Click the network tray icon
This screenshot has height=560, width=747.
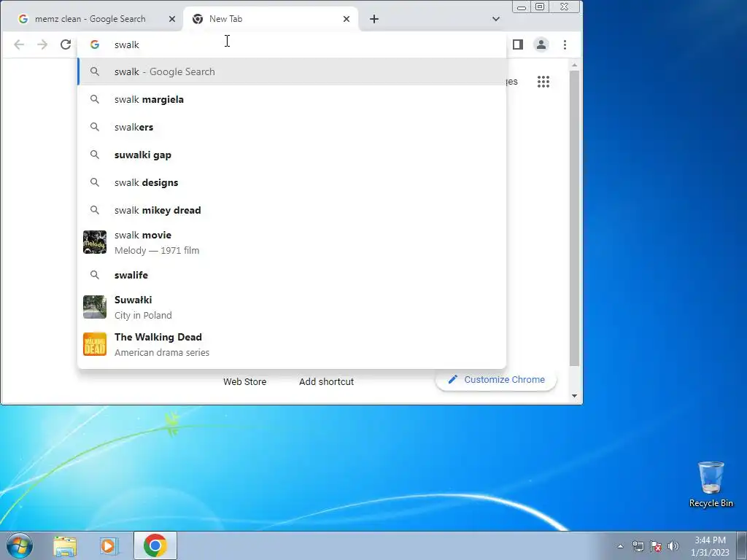(x=638, y=546)
